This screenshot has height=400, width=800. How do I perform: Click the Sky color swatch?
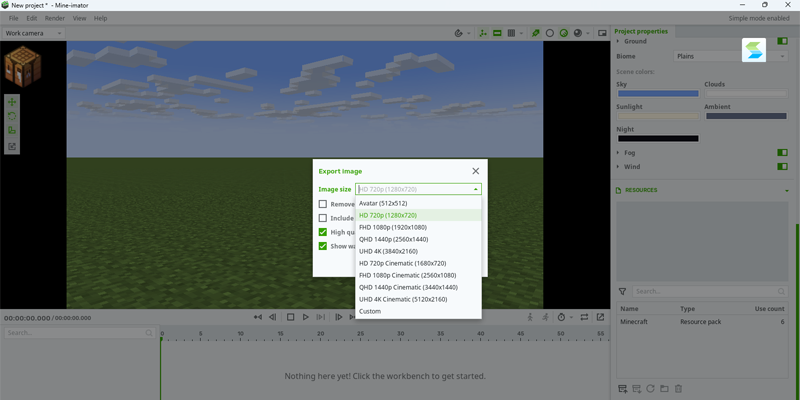tap(658, 93)
